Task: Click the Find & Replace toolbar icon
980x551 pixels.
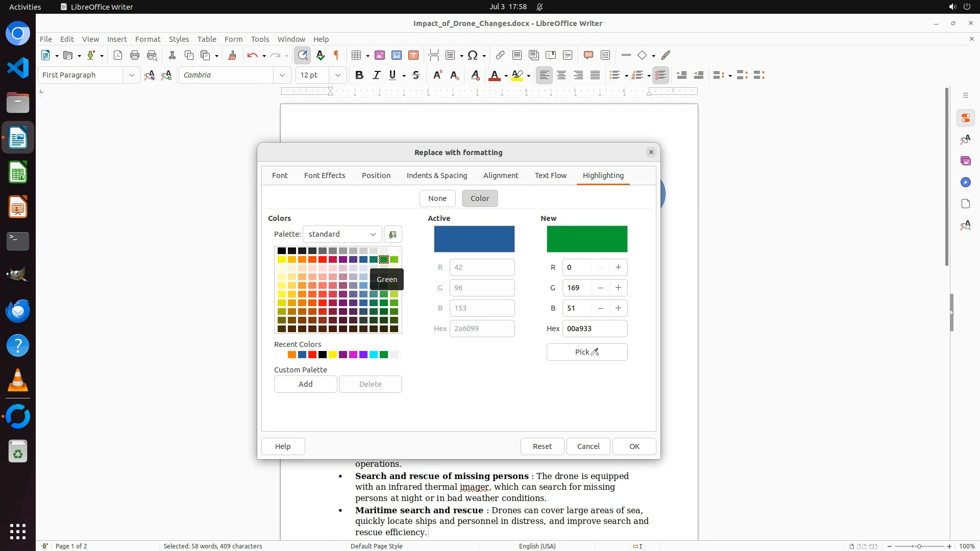Action: coord(303,55)
